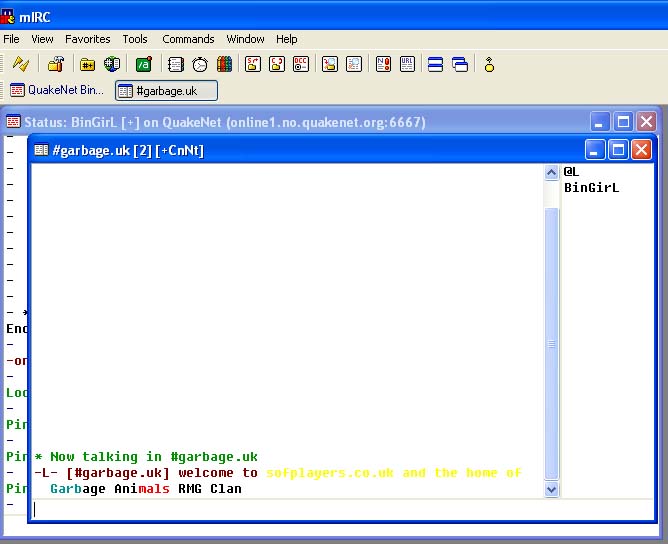Viewport: 668px width, 544px height.
Task: Minimize the Status window
Action: tap(599, 122)
